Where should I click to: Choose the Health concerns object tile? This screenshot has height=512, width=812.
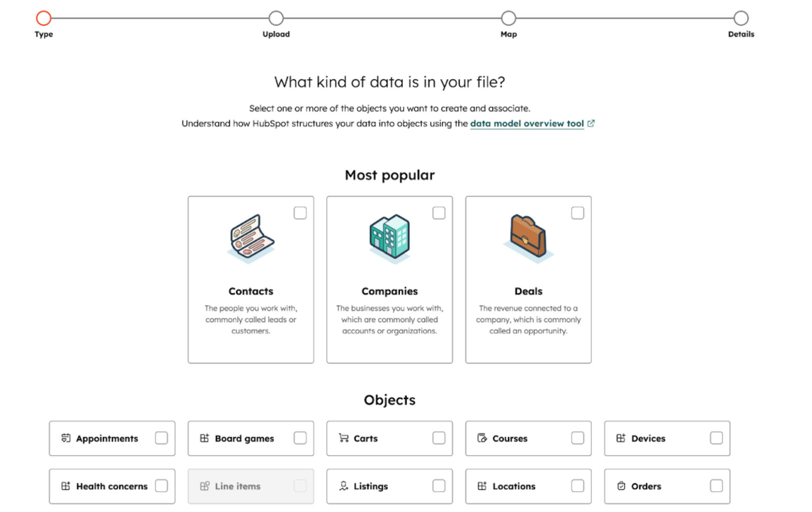112,486
